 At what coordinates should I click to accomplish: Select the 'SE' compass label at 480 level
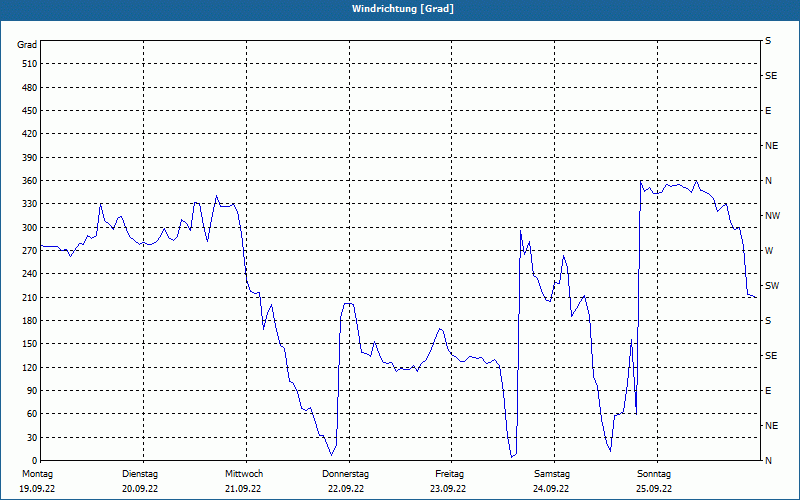[771, 76]
